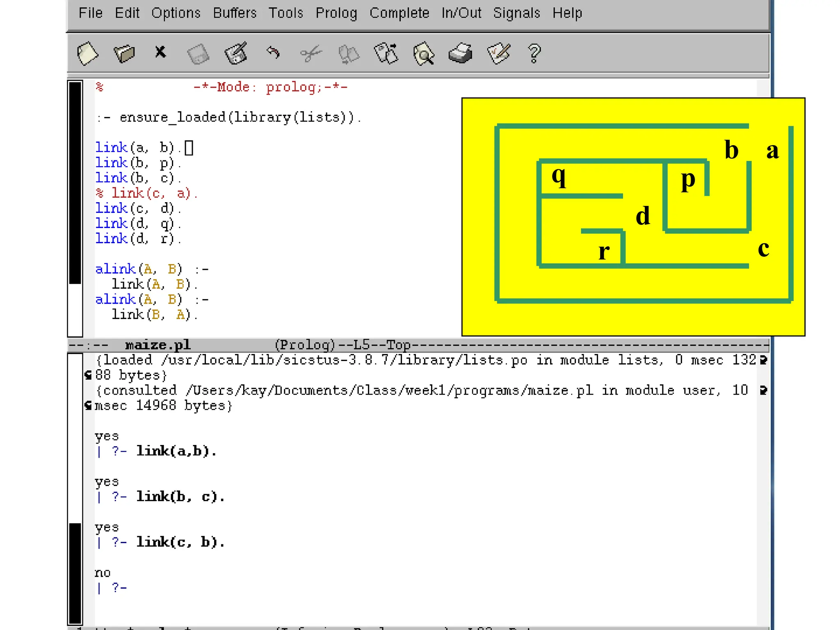Click the '-*-Mode: prolog;-*-' comment header
The width and height of the screenshot is (840, 630).
coord(270,87)
